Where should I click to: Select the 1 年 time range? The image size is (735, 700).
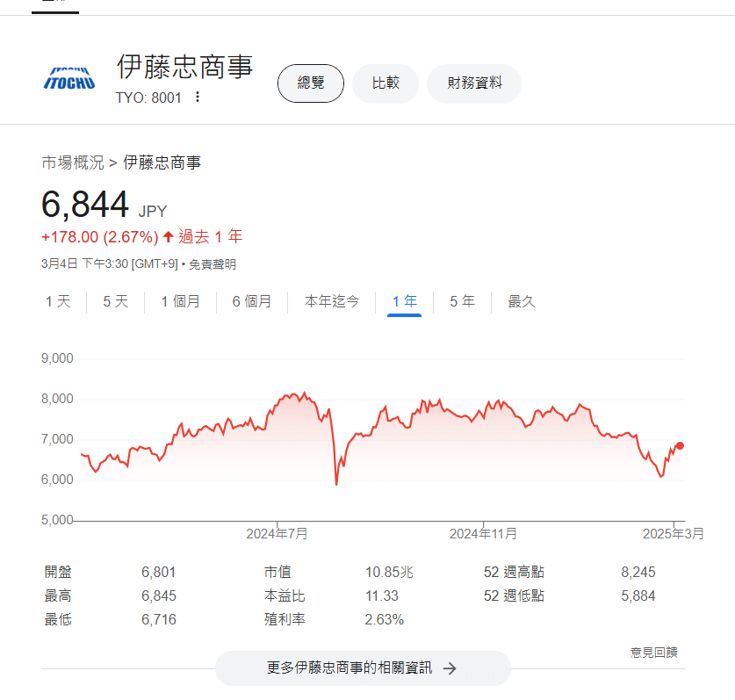pyautogui.click(x=405, y=301)
